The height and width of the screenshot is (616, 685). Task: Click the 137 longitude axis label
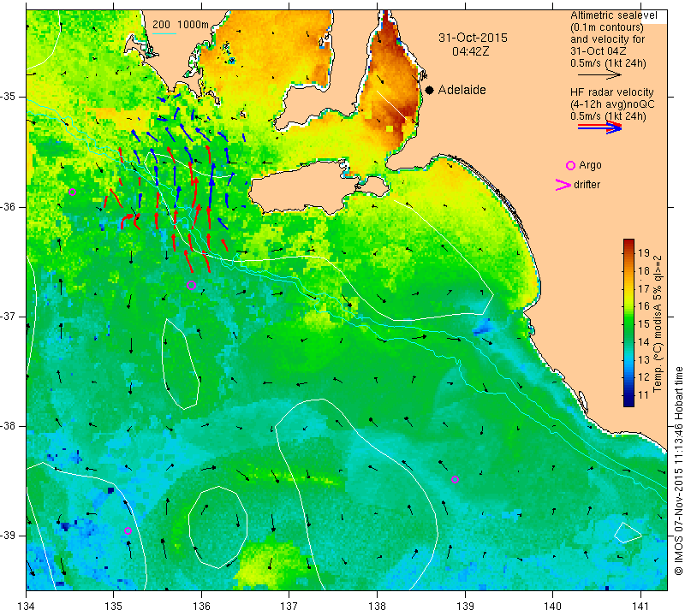[x=289, y=607]
